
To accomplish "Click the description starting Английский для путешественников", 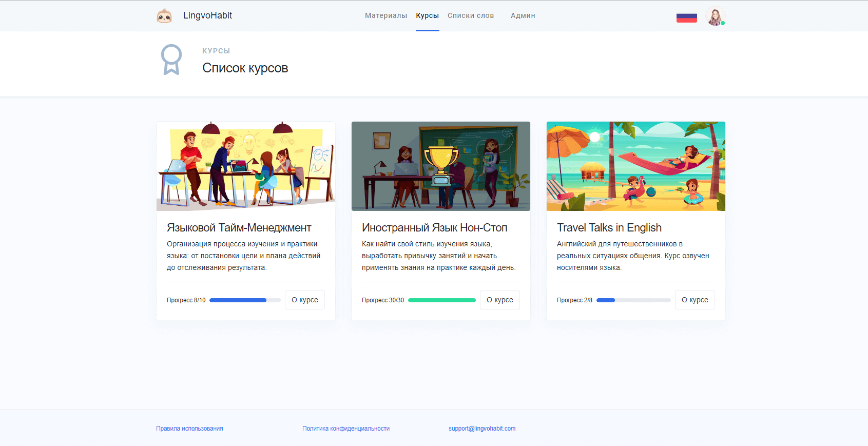I will tap(633, 256).
